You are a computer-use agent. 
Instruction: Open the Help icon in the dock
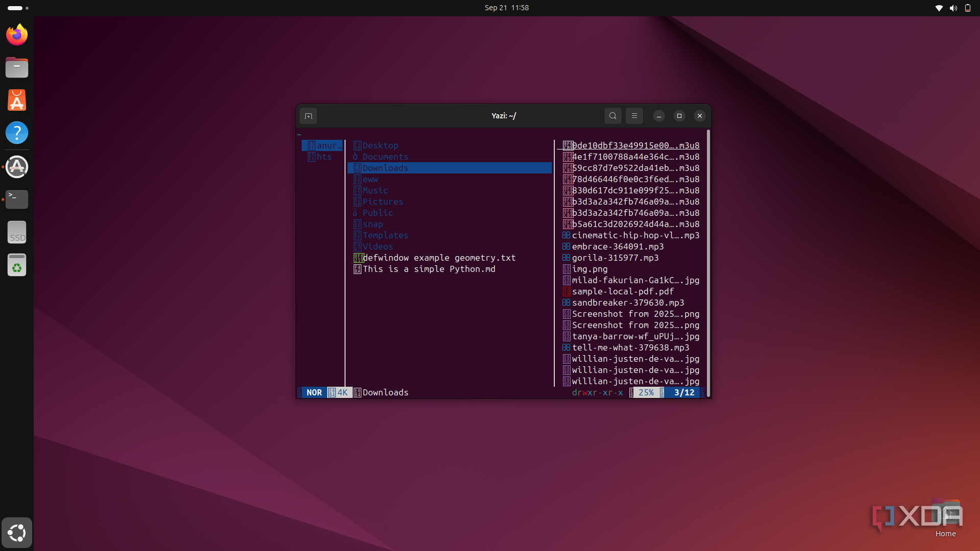(17, 133)
